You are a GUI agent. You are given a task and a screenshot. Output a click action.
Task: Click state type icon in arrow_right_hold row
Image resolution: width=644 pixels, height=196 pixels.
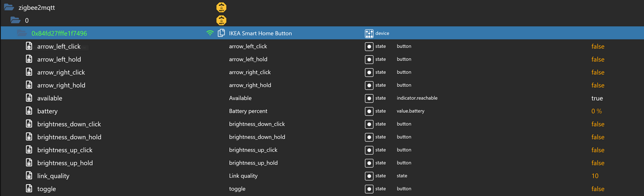click(x=369, y=85)
